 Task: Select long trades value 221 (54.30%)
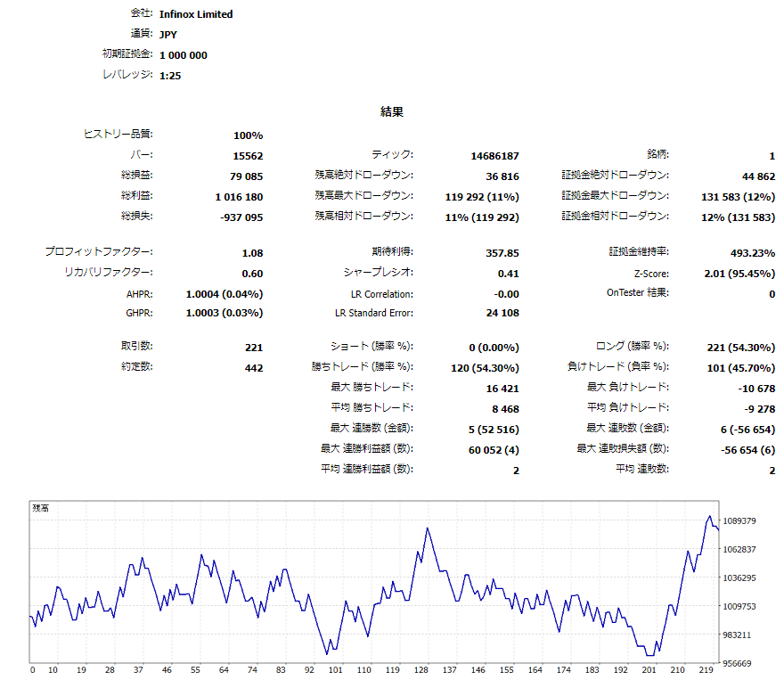(741, 348)
